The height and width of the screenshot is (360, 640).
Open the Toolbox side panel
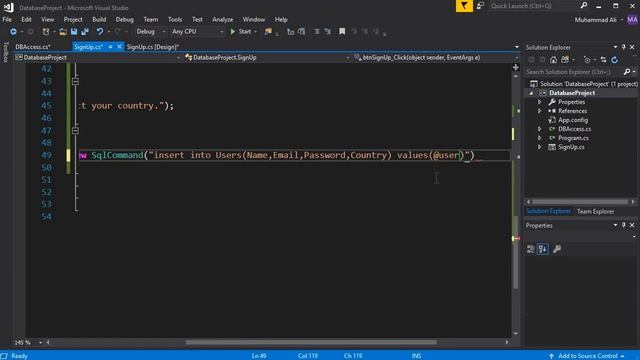(x=5, y=52)
